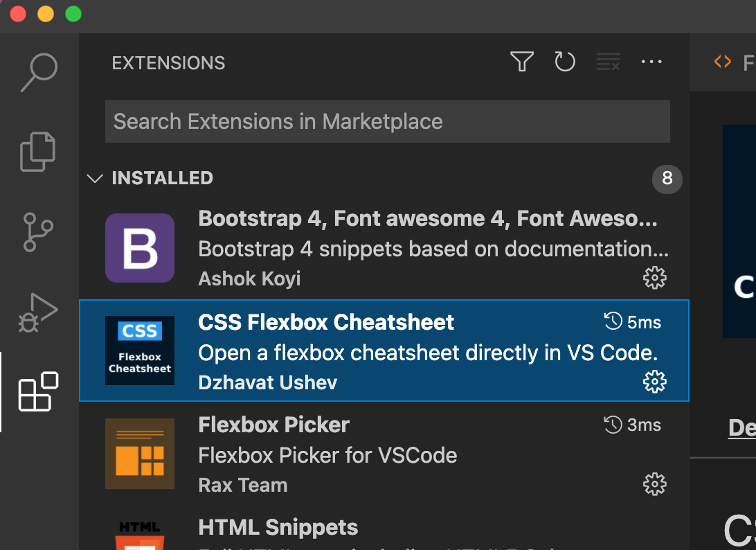Select the Flexbox Picker extension title

[274, 425]
